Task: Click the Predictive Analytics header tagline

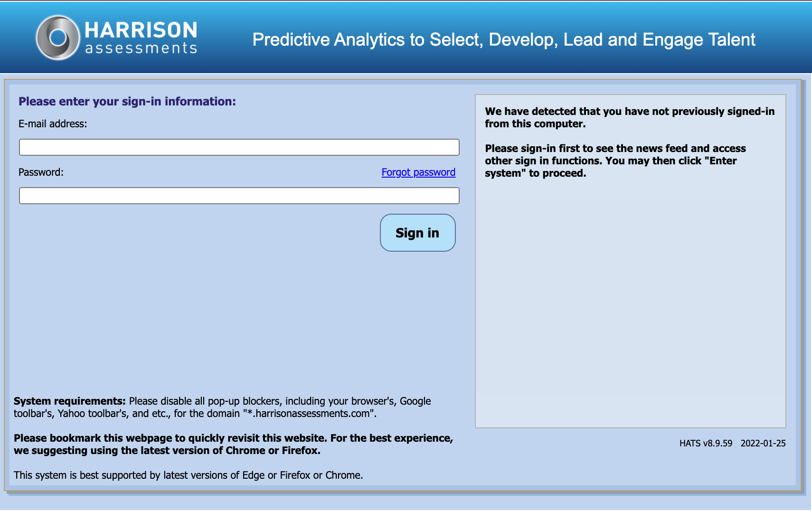Action: pos(503,39)
